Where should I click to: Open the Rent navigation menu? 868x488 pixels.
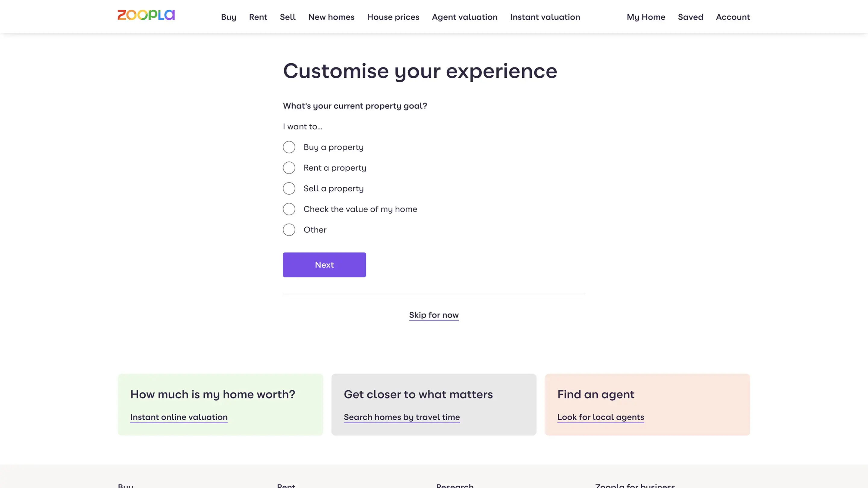click(x=258, y=17)
